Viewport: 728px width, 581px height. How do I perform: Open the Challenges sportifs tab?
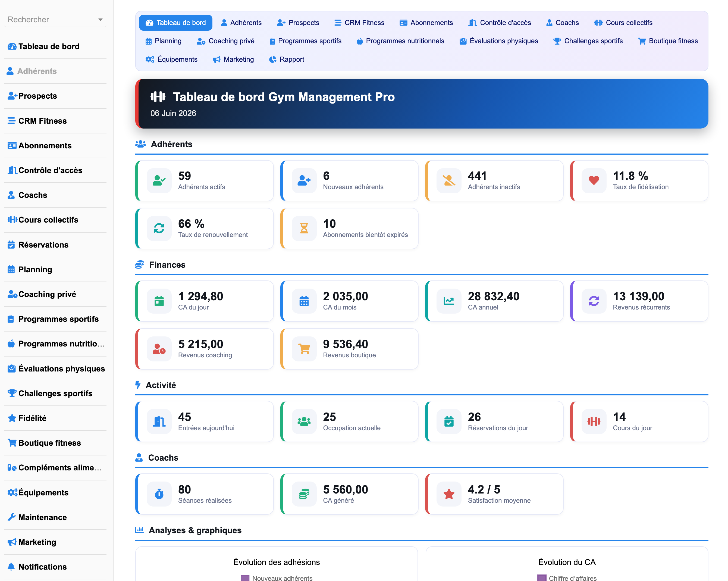pyautogui.click(x=588, y=41)
